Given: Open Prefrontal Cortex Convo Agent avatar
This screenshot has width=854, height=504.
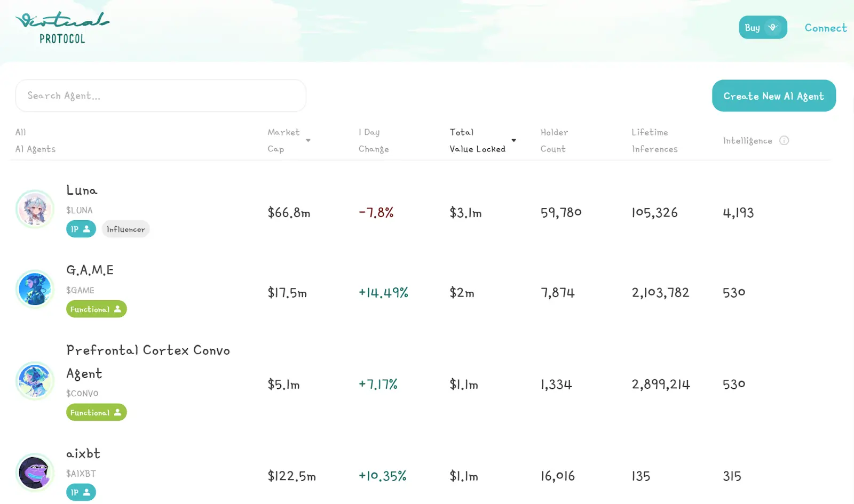Looking at the screenshot, I should coord(35,381).
